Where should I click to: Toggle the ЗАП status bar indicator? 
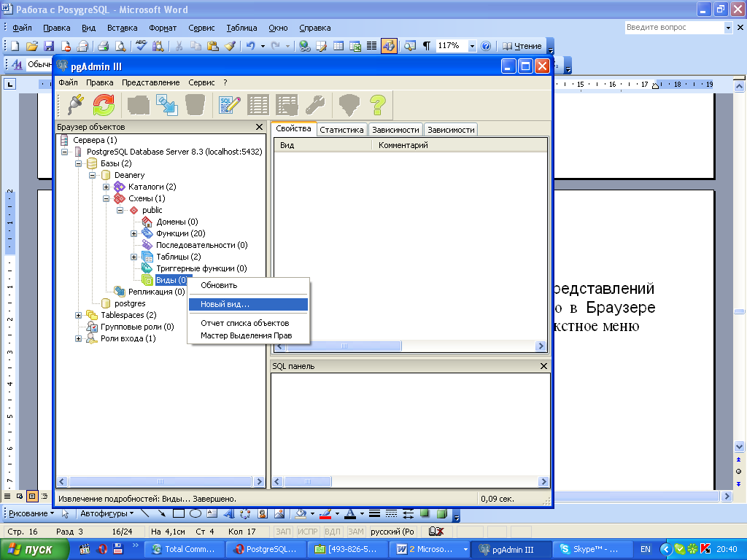tap(284, 532)
